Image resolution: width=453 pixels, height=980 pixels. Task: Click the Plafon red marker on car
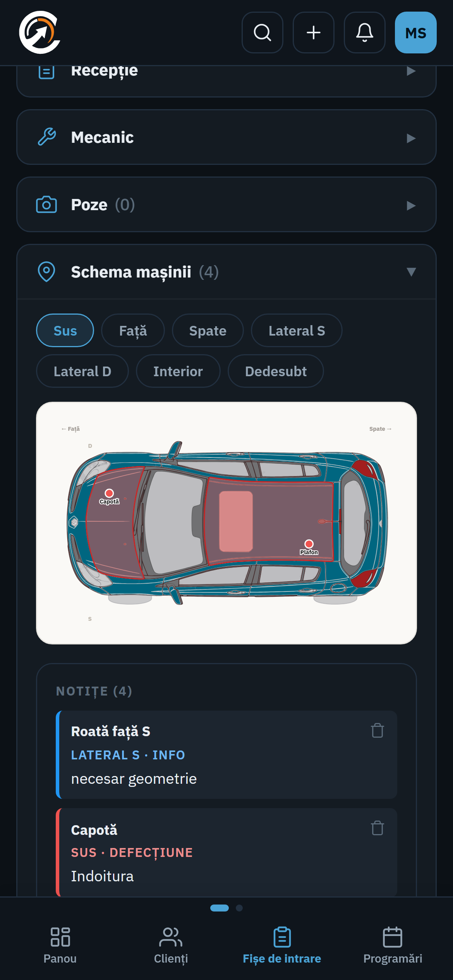coord(309,544)
